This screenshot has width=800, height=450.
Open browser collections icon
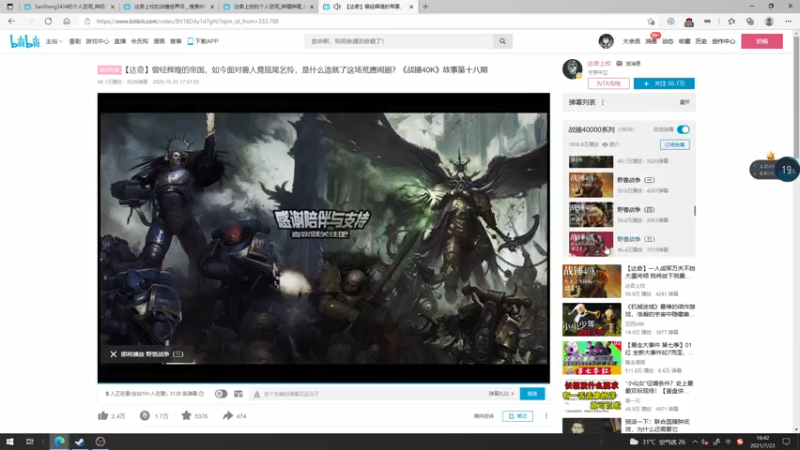click(749, 21)
